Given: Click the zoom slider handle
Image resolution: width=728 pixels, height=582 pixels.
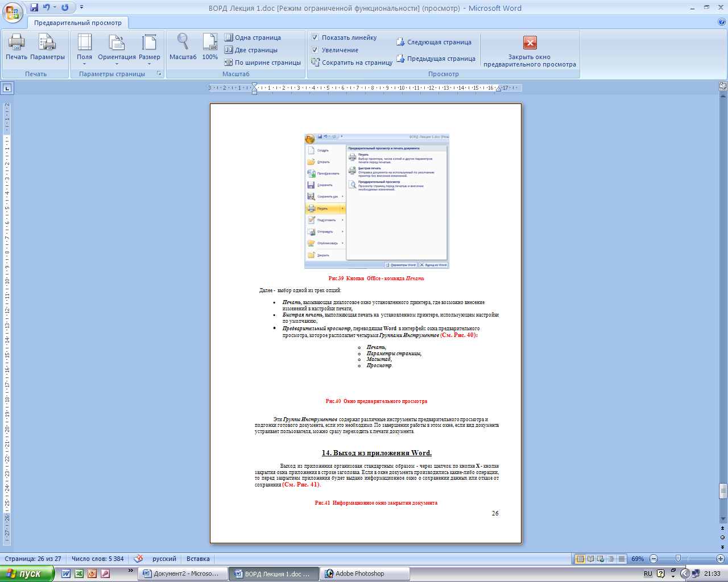Looking at the screenshot, I should coord(678,559).
